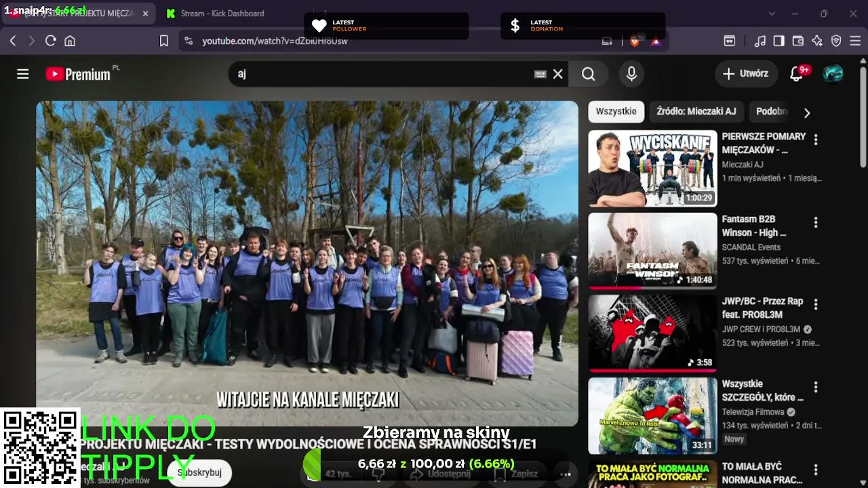Select the Wszystkie filter chip
Image resolution: width=868 pixels, height=488 pixels.
[616, 112]
